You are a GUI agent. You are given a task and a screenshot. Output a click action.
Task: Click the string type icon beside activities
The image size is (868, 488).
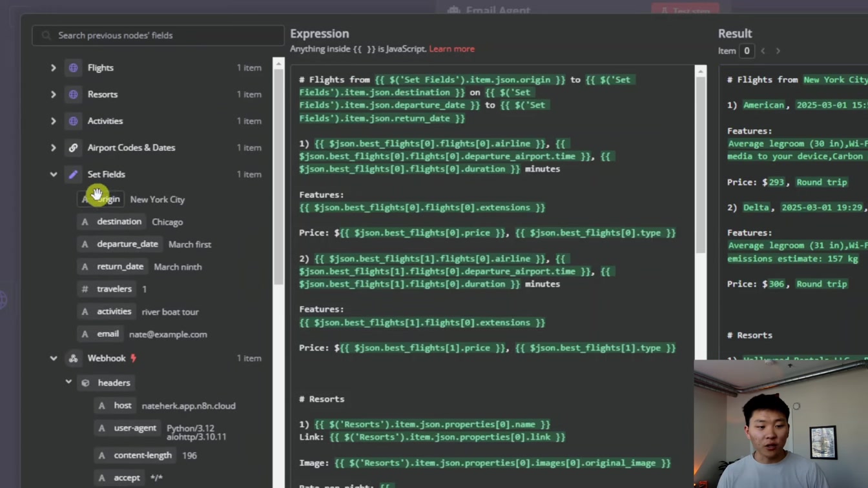pos(85,312)
